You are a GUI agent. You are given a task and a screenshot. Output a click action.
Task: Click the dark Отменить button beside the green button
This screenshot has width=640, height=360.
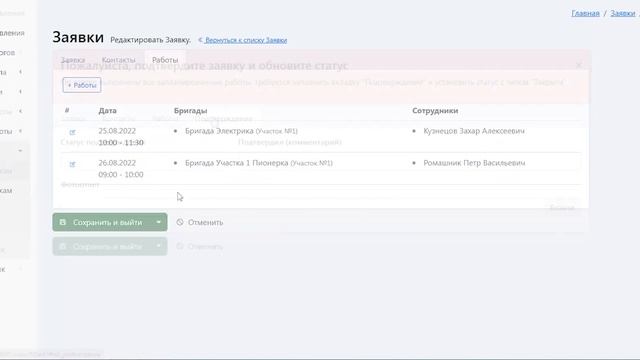(x=200, y=222)
